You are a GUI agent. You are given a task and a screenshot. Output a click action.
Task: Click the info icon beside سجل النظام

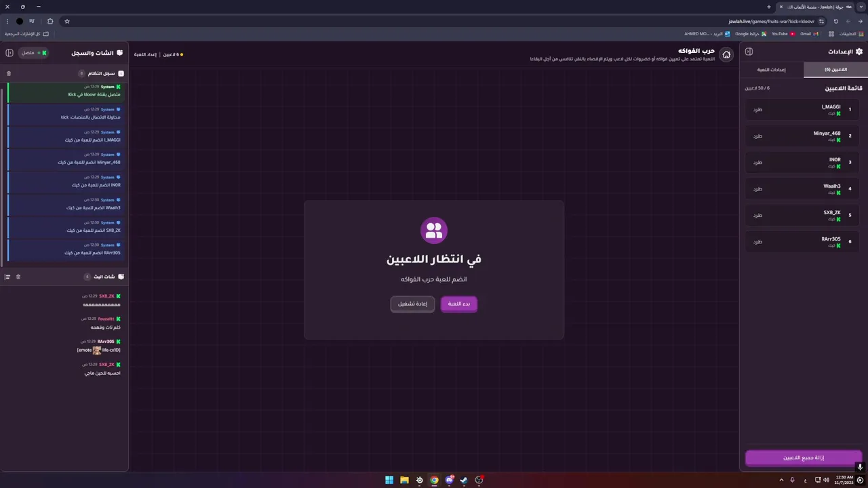click(121, 73)
